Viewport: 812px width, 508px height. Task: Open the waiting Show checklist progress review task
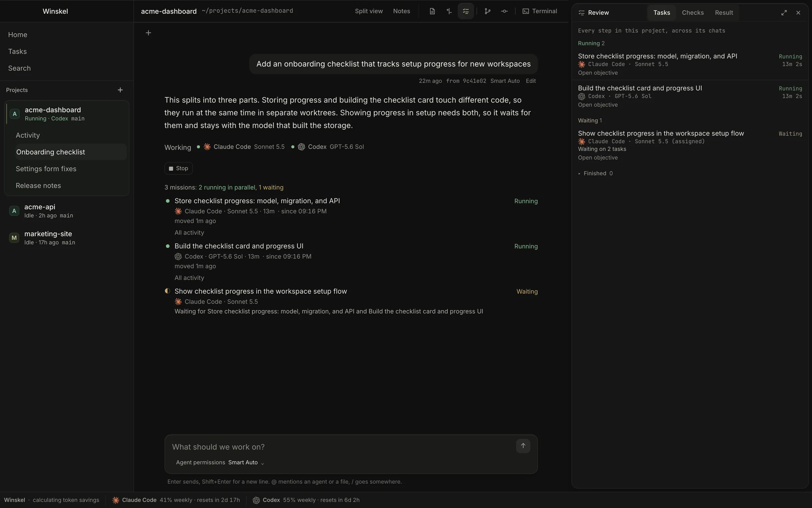tap(690, 145)
